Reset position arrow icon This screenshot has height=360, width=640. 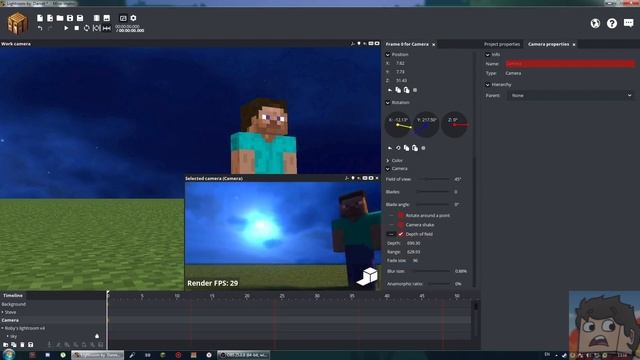[389, 90]
